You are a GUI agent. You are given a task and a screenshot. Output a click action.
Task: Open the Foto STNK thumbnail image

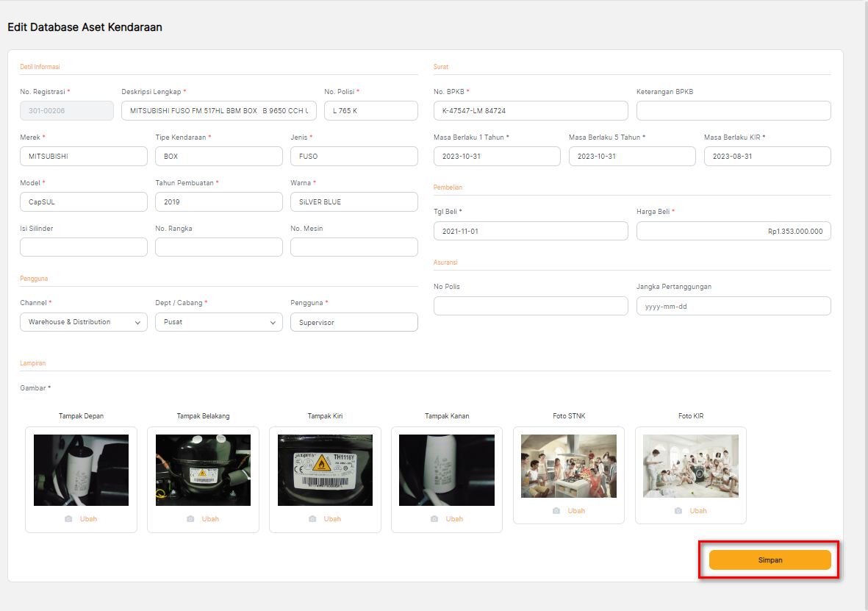pos(568,466)
